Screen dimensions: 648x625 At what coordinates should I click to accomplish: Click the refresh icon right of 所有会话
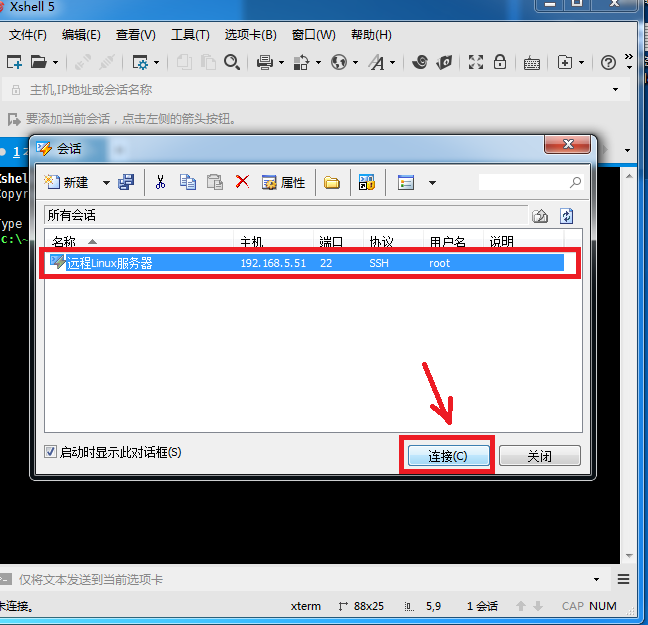566,216
